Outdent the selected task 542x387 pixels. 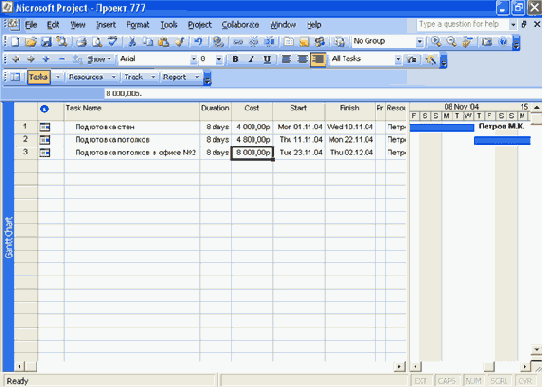16,59
